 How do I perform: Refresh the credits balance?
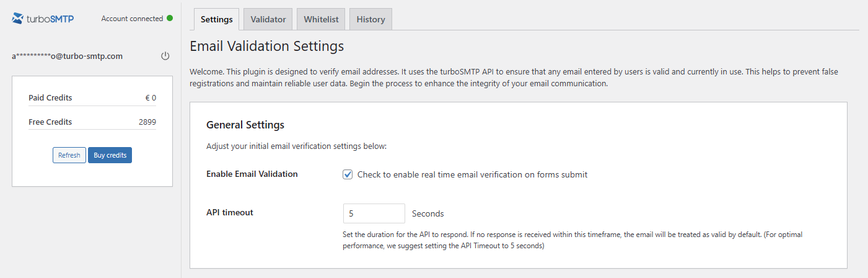tap(69, 155)
